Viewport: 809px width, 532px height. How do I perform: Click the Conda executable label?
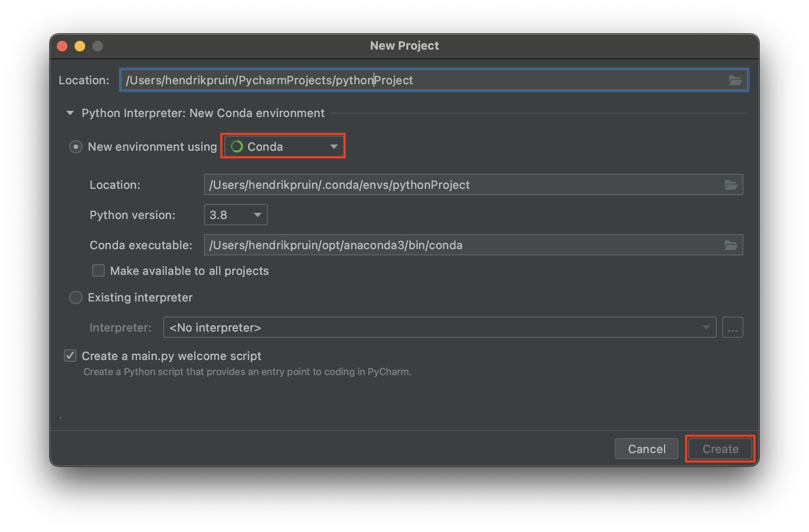(141, 245)
